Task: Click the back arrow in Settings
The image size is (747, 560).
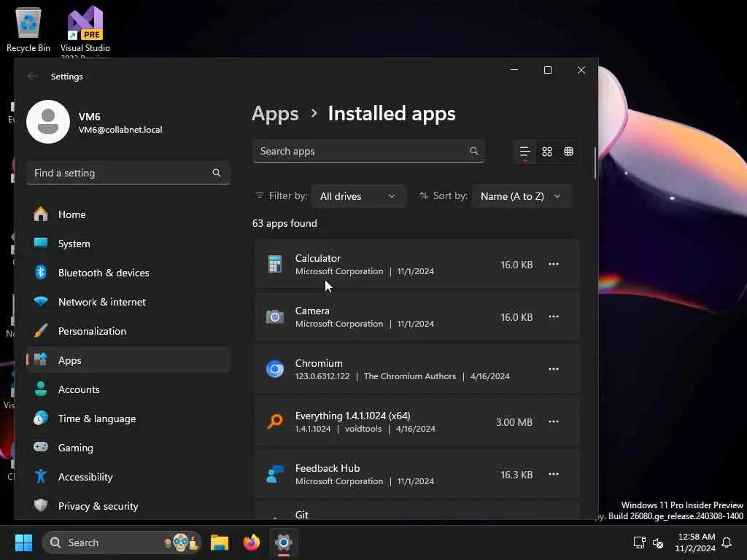Action: 32,76
